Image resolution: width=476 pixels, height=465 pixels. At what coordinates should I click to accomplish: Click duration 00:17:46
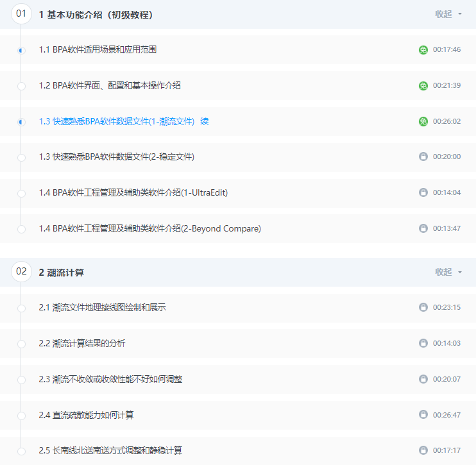coord(446,49)
